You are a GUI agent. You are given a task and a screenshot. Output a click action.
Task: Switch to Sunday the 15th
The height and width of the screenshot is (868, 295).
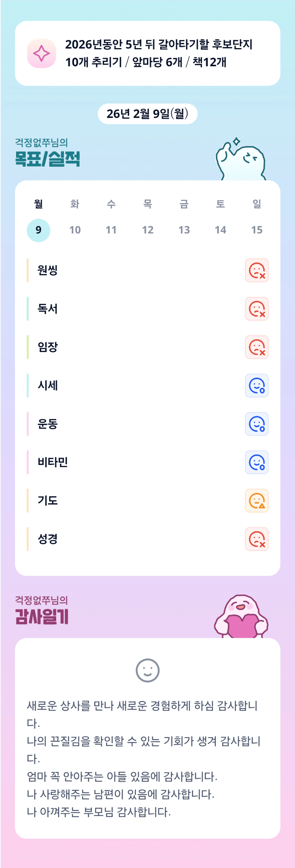point(257,230)
